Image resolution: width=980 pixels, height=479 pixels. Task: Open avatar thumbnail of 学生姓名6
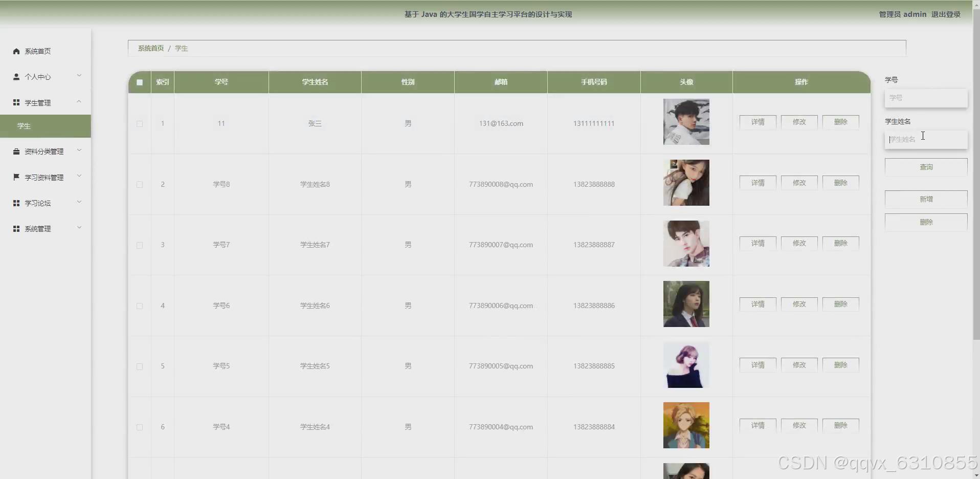click(x=686, y=304)
